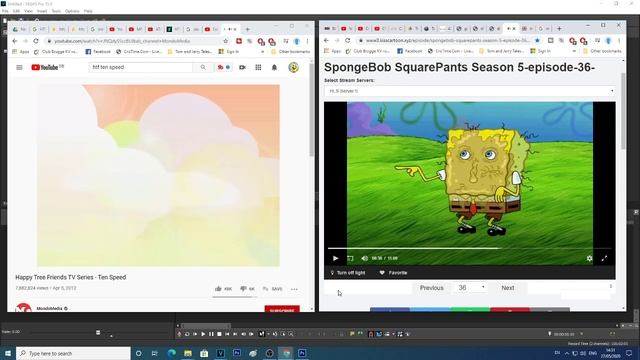Viewport: 640px width, 360px height.
Task: Click Go to Start in Vegas transport
Action: (x=227, y=334)
